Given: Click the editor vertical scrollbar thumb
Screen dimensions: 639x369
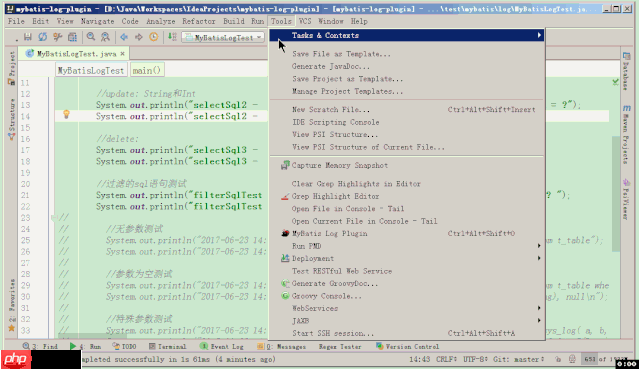Looking at the screenshot, I should coord(615,194).
